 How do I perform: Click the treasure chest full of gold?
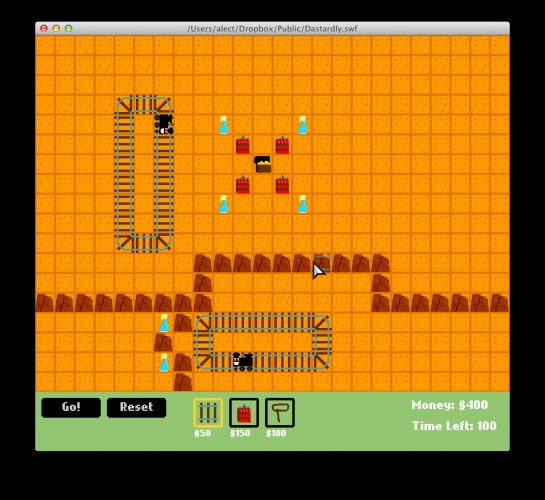tap(263, 164)
